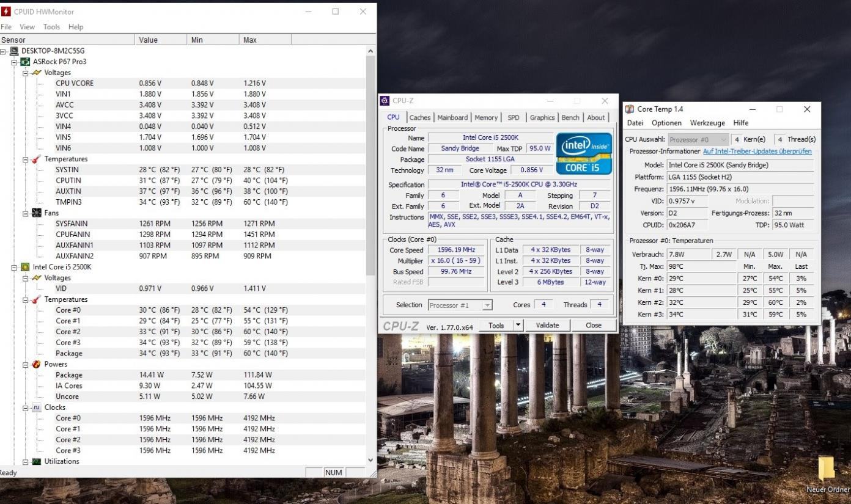The height and width of the screenshot is (504, 851).
Task: Click the Voltages icon under Intel Core i5 2500K
Action: 37,278
